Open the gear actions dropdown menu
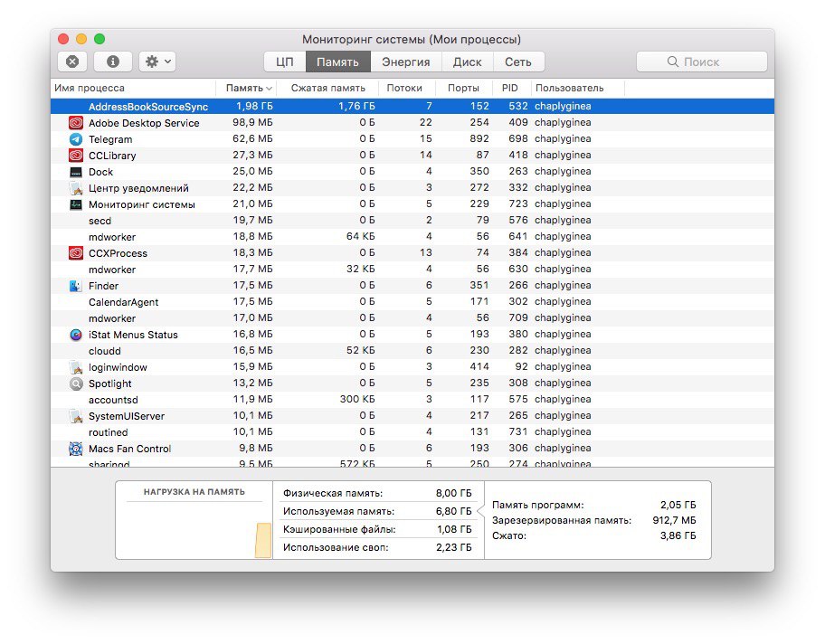The height and width of the screenshot is (644, 825). coord(157,62)
